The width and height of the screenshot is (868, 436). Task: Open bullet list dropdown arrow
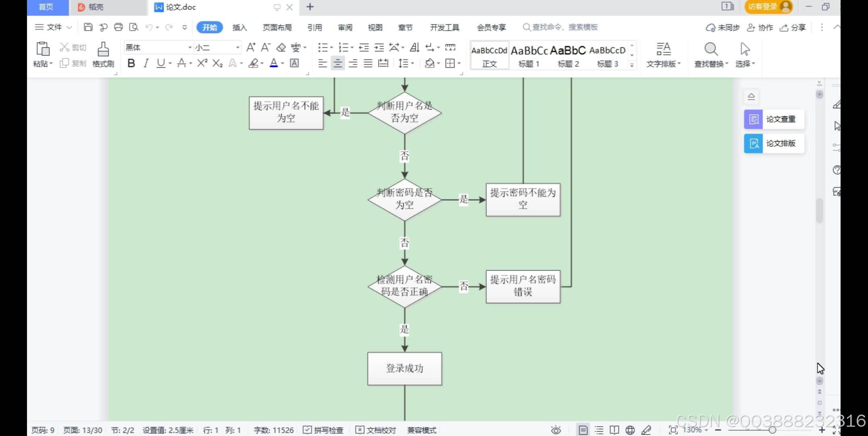click(x=332, y=48)
